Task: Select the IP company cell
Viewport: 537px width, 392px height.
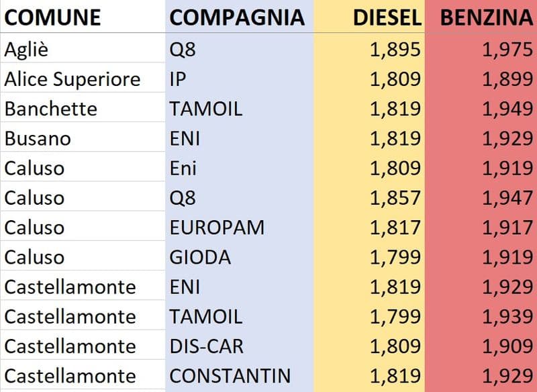Action: (179, 79)
